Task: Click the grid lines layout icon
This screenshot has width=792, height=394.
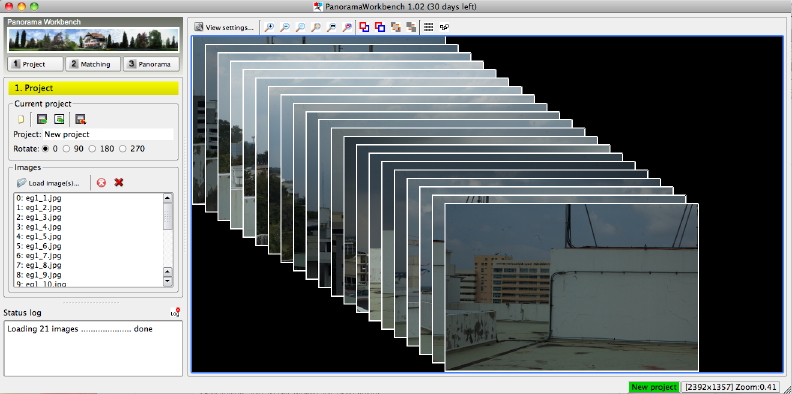Action: point(428,27)
